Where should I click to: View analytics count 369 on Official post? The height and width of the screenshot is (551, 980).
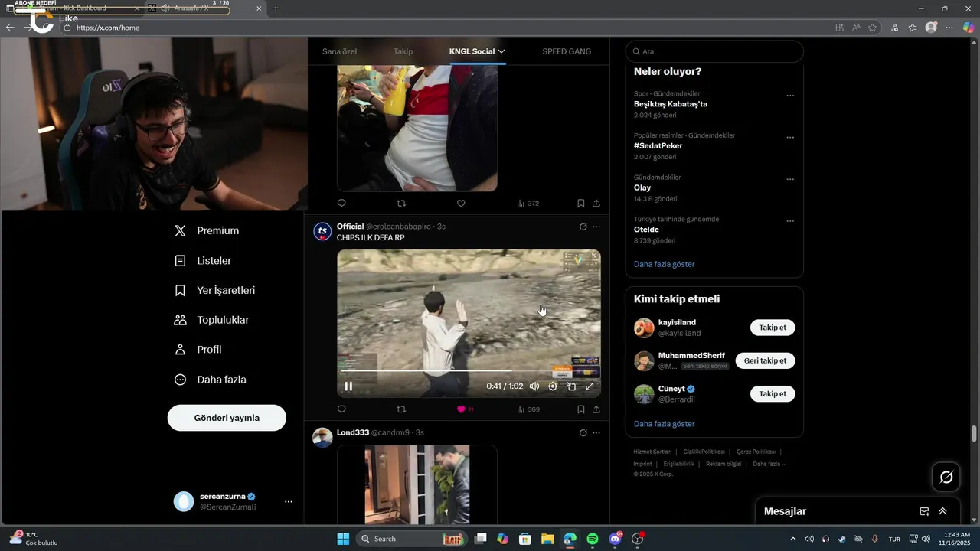click(x=528, y=409)
